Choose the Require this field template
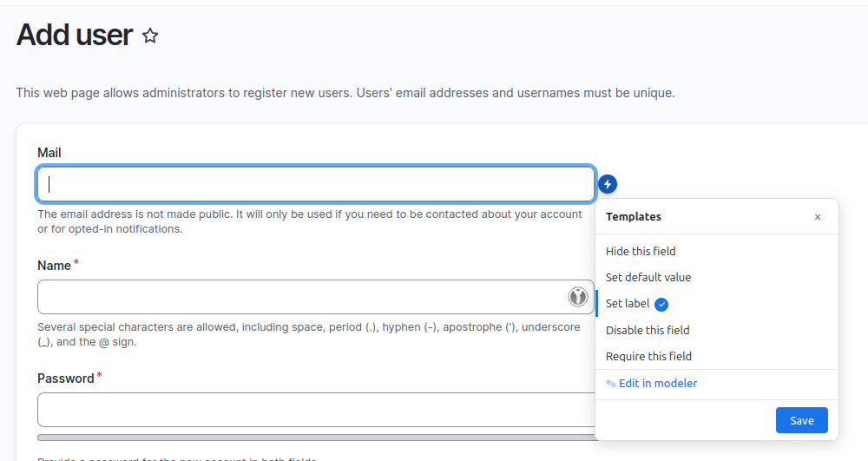This screenshot has height=461, width=868. 648,356
